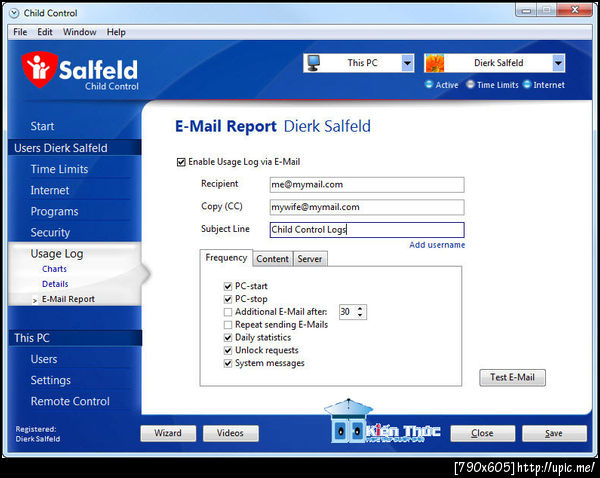This screenshot has height=478, width=600.
Task: Click the Active status indicator icon
Action: pyautogui.click(x=429, y=84)
